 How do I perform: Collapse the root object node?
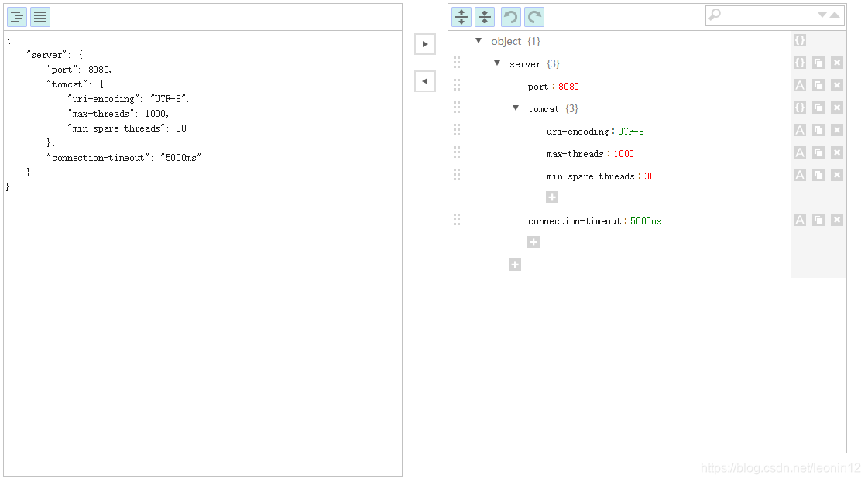(479, 41)
